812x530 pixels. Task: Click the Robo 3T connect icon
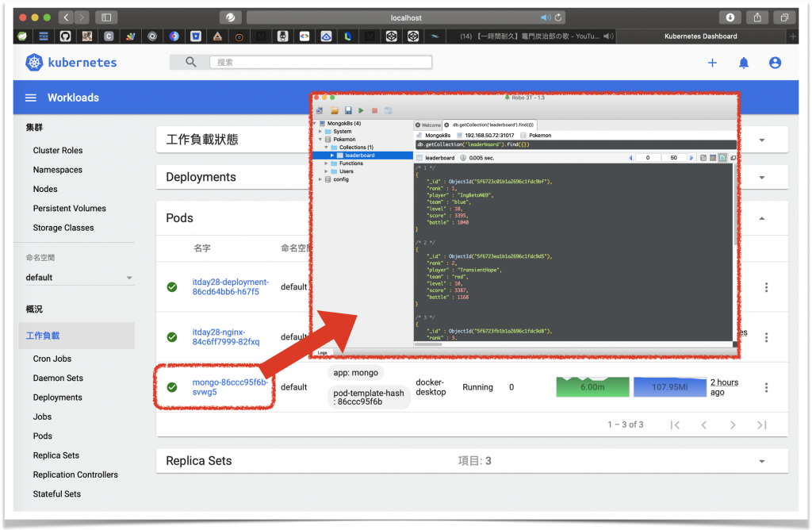[x=320, y=110]
